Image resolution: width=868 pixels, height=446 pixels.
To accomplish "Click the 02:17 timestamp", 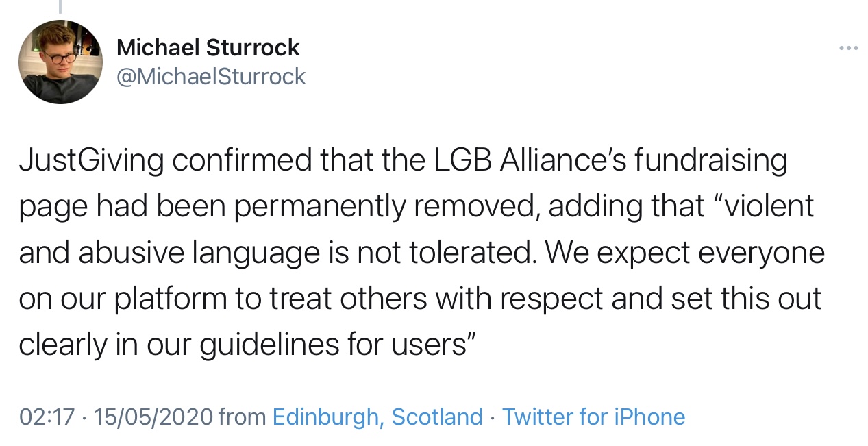I will (46, 417).
